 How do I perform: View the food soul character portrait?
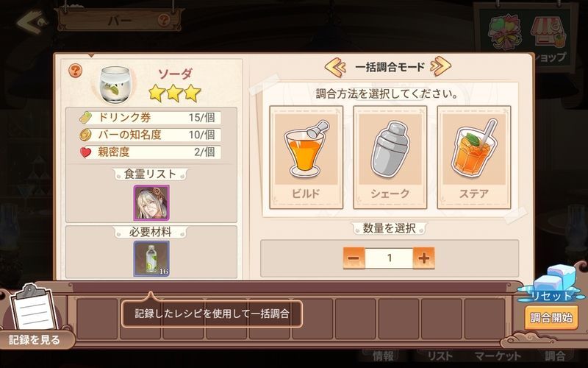coord(151,202)
